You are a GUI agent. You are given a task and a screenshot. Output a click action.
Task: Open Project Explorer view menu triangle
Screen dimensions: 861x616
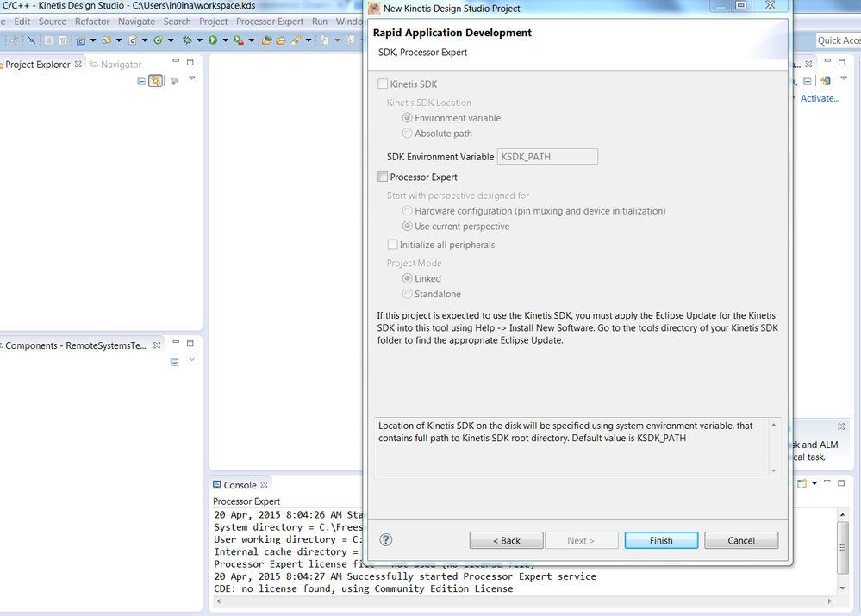point(191,78)
